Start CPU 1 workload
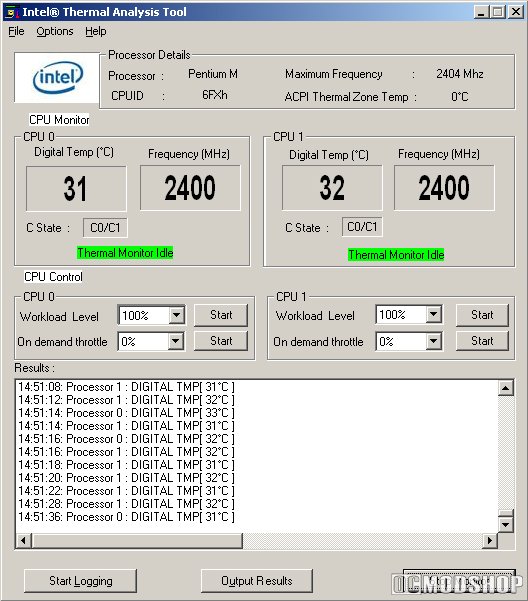Screen dimensions: 528x601 482,315
